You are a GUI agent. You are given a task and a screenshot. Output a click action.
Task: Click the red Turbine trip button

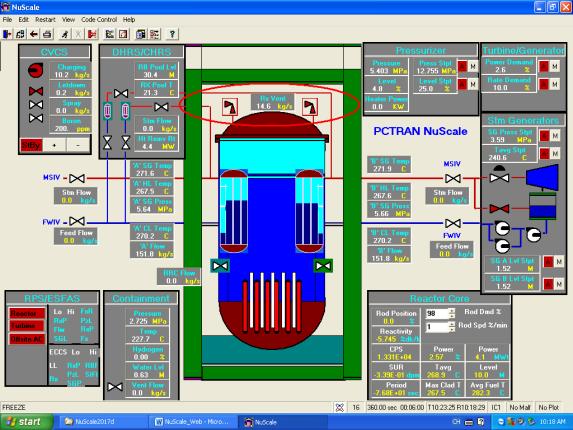tap(26, 326)
